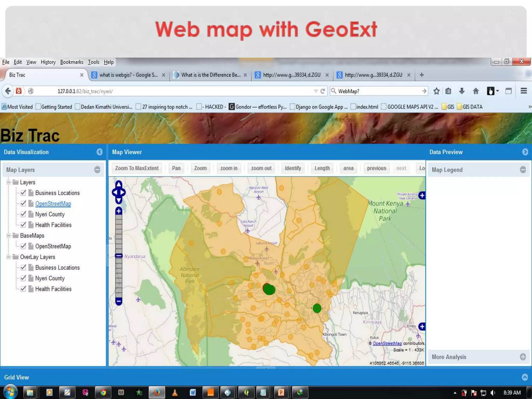Click the volume speaker tray icon
This screenshot has height=399, width=532.
[x=493, y=393]
